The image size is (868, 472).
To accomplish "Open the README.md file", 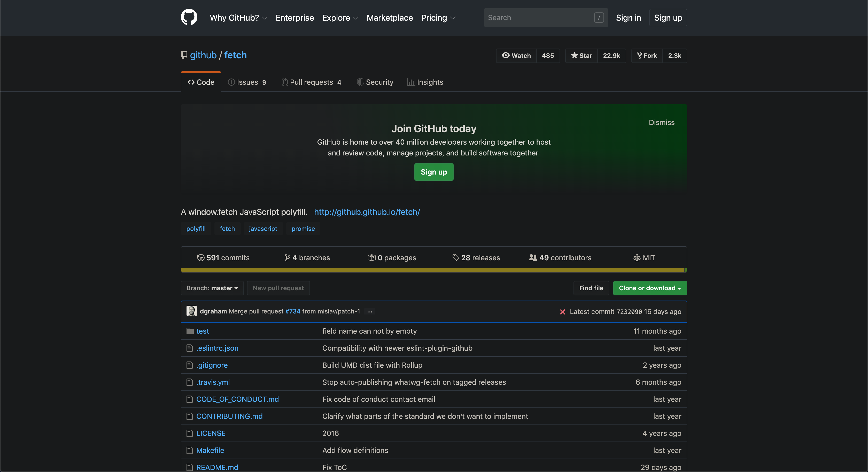I will tap(217, 467).
